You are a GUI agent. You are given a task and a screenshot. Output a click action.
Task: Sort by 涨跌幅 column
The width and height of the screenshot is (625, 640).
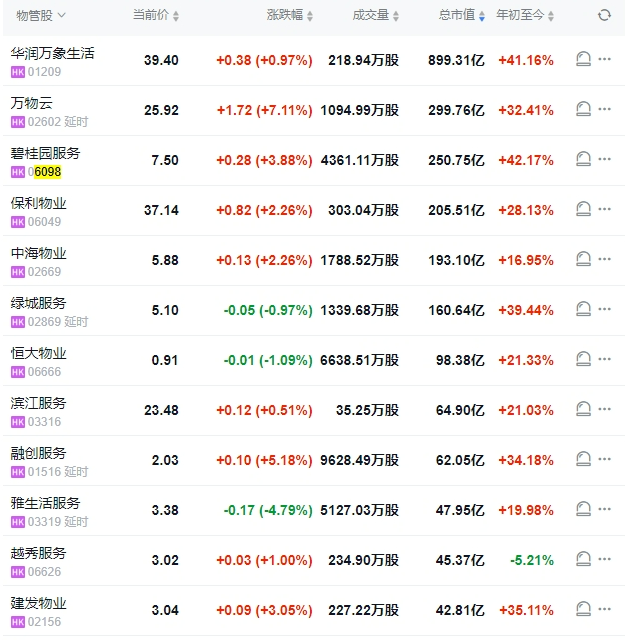coord(289,16)
